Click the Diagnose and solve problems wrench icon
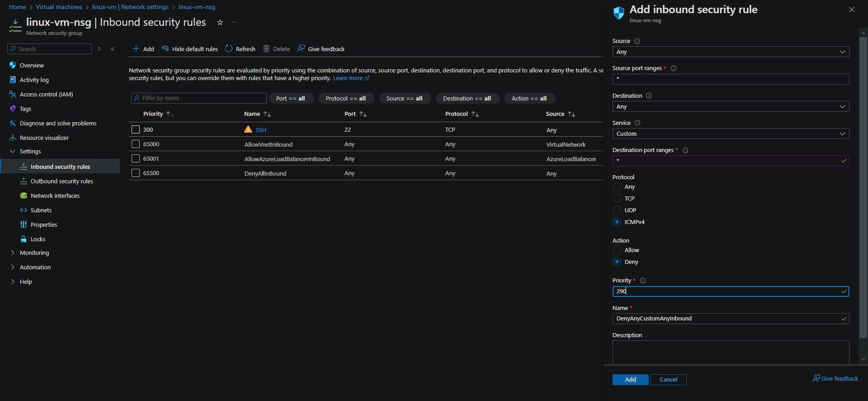This screenshot has width=868, height=401. click(13, 123)
